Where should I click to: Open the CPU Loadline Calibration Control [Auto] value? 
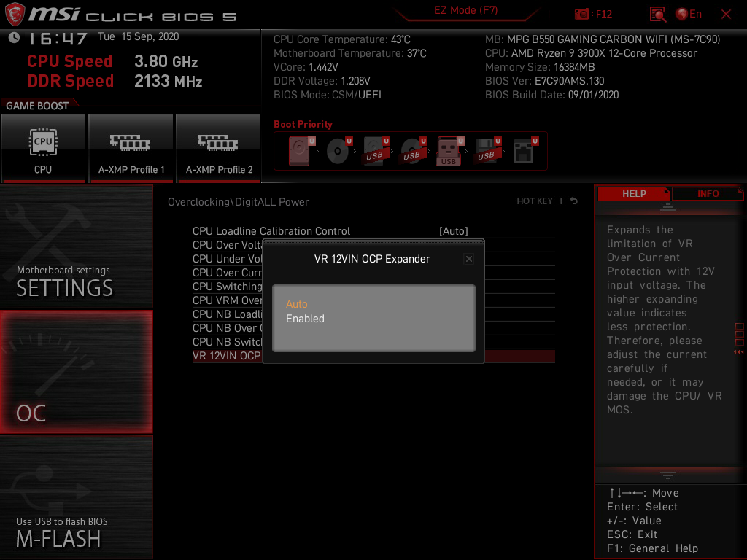pos(454,231)
